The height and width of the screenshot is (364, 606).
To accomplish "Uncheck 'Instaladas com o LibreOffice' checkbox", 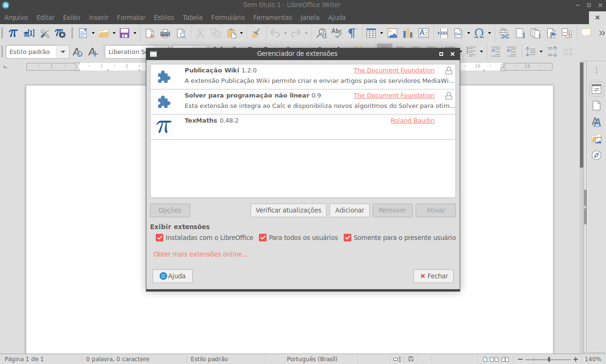I will (160, 238).
